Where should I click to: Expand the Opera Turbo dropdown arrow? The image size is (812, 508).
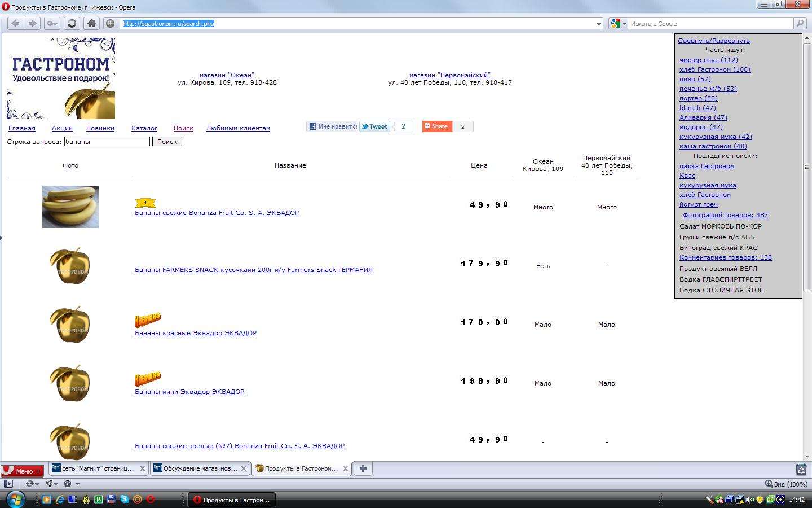[77, 484]
